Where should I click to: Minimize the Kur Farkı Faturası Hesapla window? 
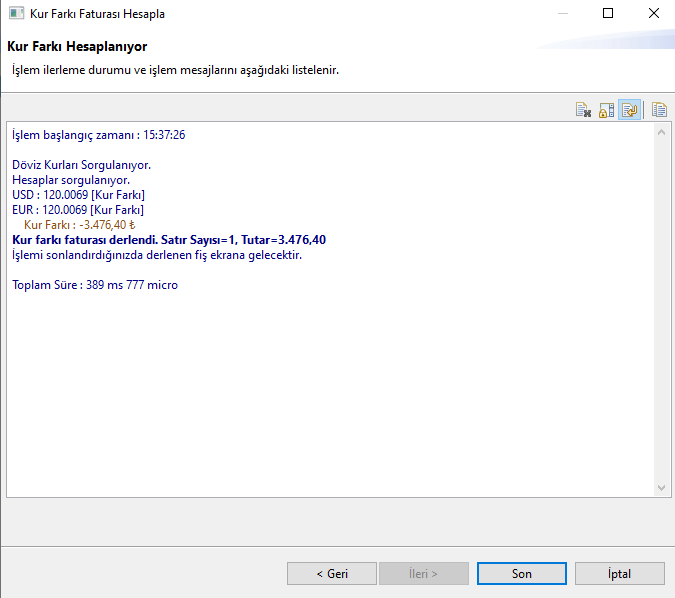[x=563, y=14]
